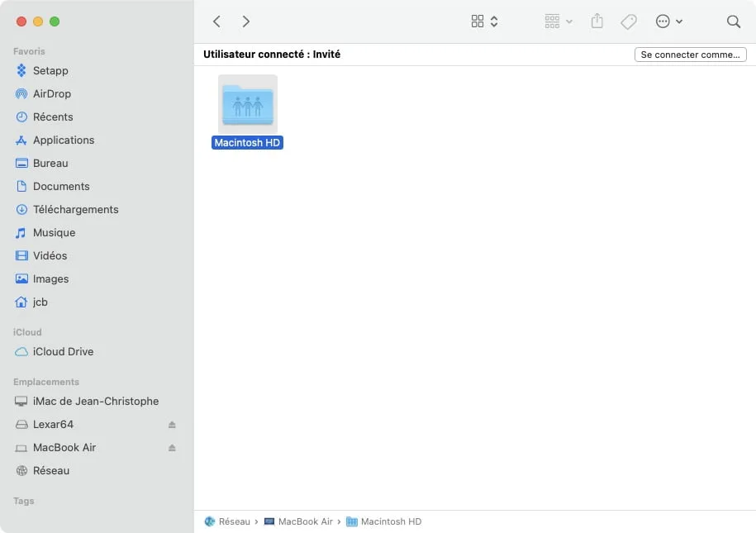Open Images in sidebar

point(50,278)
